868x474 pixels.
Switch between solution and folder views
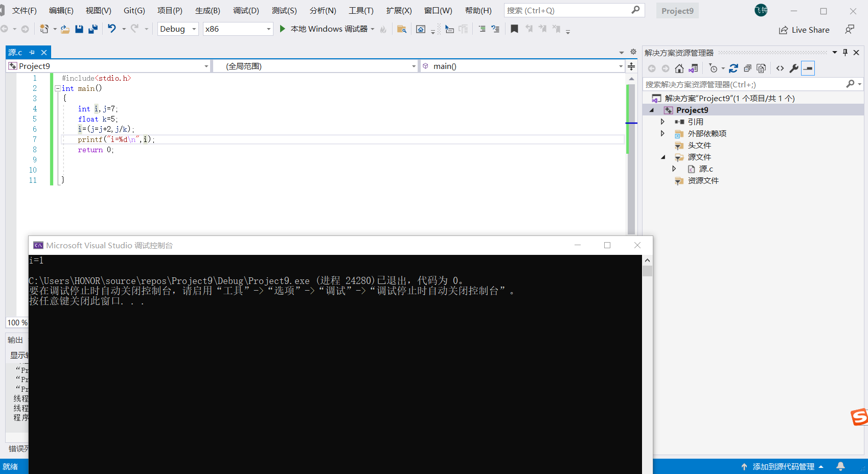(693, 68)
